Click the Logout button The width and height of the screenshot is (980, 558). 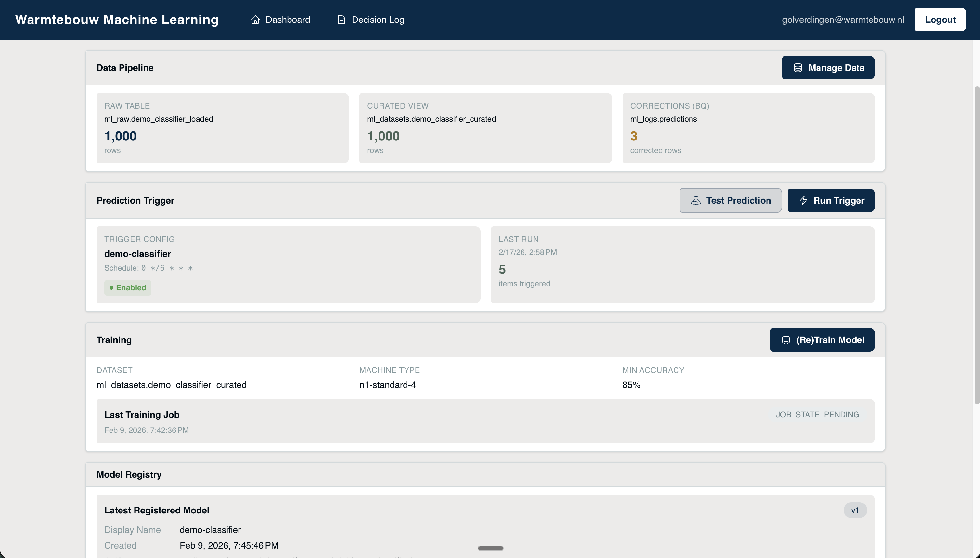pyautogui.click(x=940, y=19)
